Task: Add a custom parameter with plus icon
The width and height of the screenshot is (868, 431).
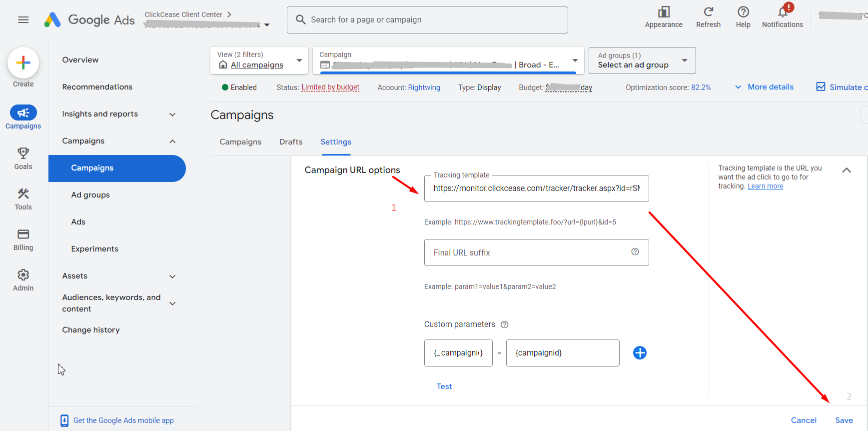Action: coord(640,353)
